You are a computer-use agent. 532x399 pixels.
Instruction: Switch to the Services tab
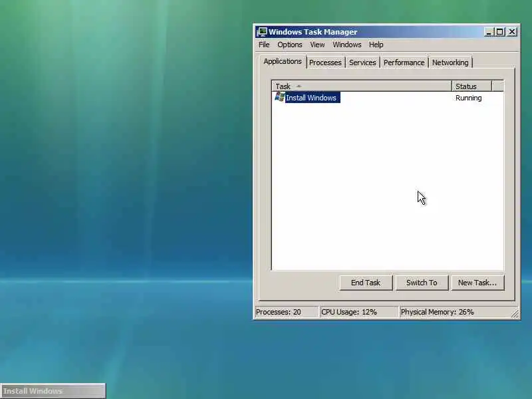[x=362, y=63]
